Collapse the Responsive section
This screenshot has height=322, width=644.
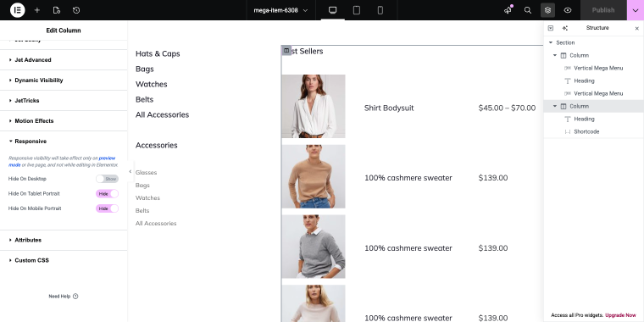click(64, 142)
